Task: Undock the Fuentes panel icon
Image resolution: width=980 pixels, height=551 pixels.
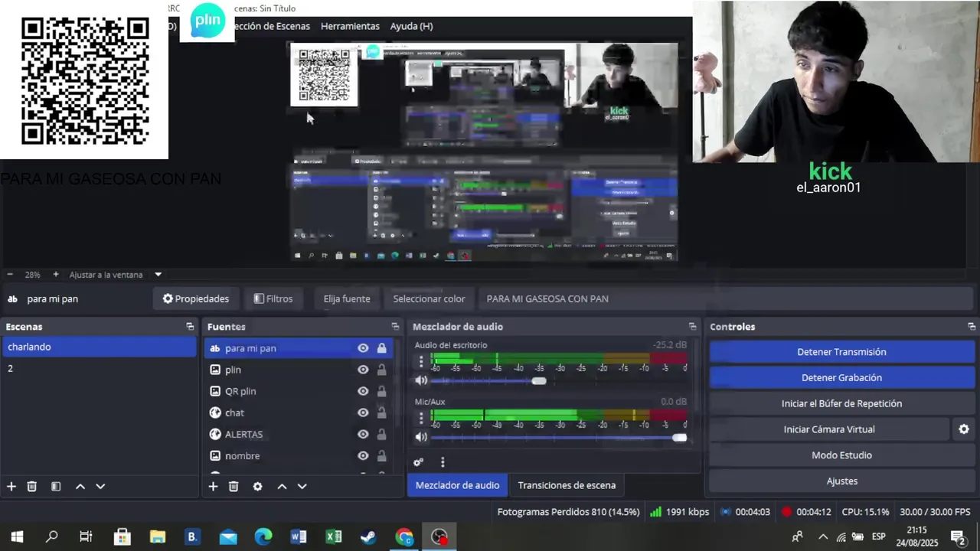Action: (395, 327)
